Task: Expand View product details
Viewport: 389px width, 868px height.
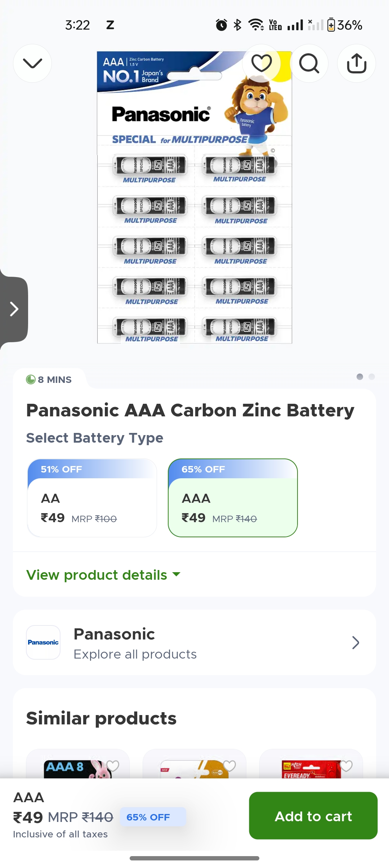Action: pos(103,575)
